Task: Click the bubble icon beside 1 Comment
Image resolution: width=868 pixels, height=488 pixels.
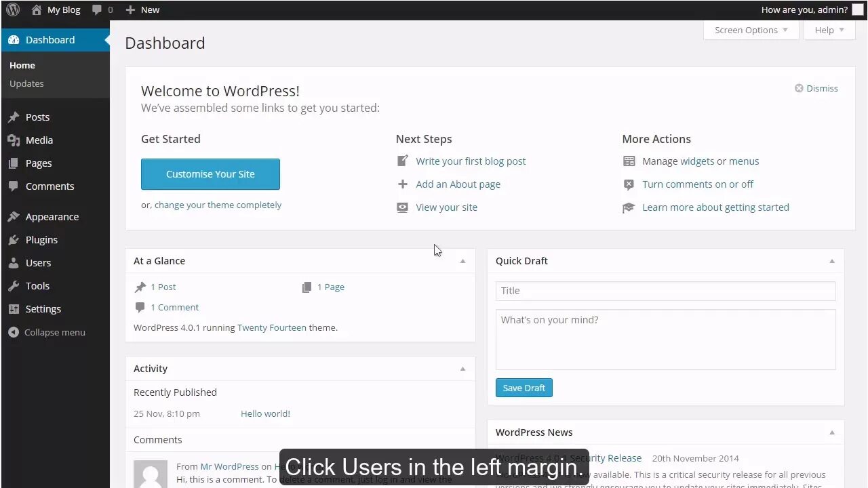Action: (x=140, y=307)
